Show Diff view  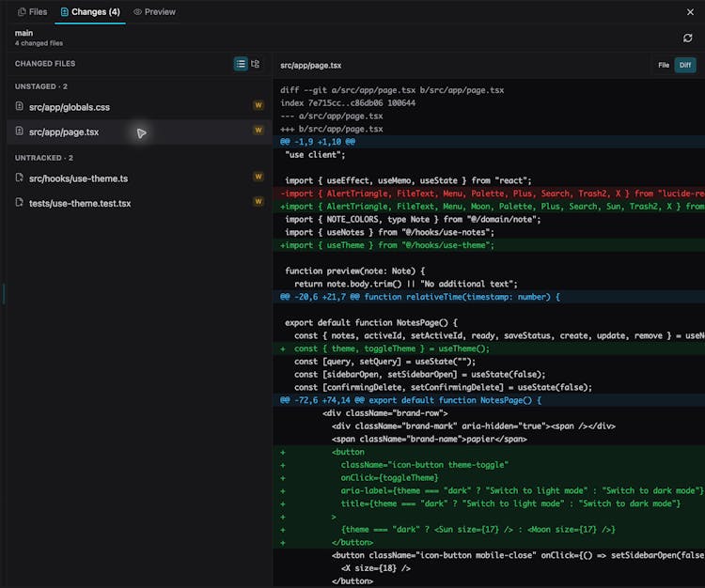(685, 65)
